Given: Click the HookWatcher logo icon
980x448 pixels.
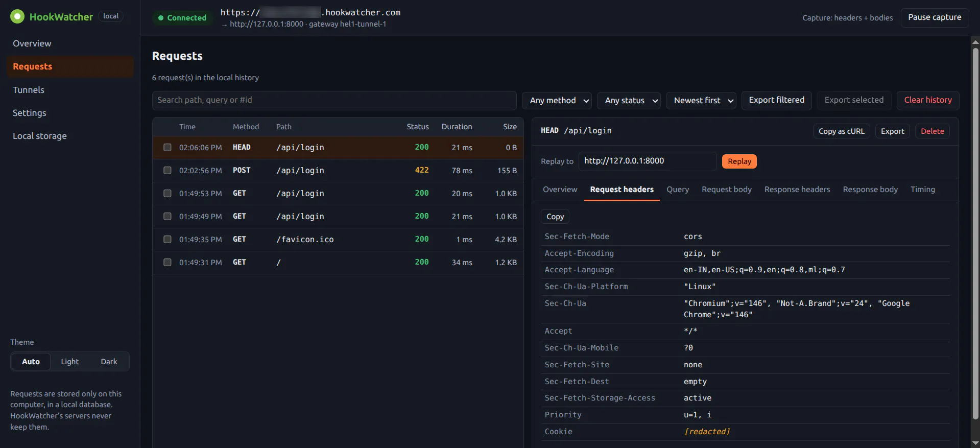Looking at the screenshot, I should [x=17, y=17].
